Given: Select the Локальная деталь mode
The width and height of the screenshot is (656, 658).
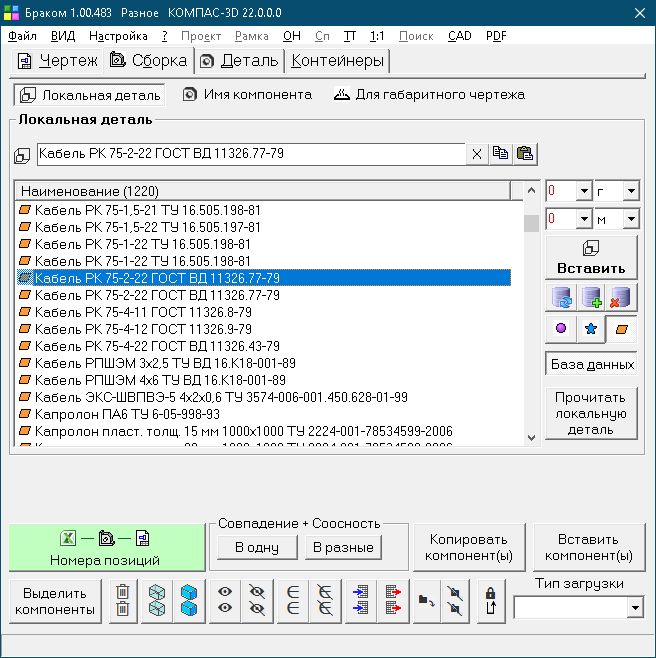Looking at the screenshot, I should [x=89, y=95].
